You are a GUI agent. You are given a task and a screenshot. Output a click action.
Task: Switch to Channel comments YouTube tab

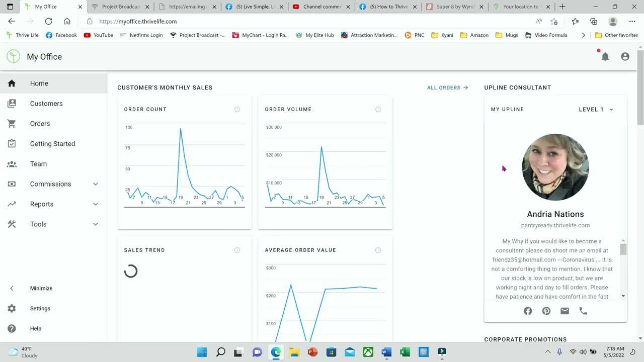point(322,7)
